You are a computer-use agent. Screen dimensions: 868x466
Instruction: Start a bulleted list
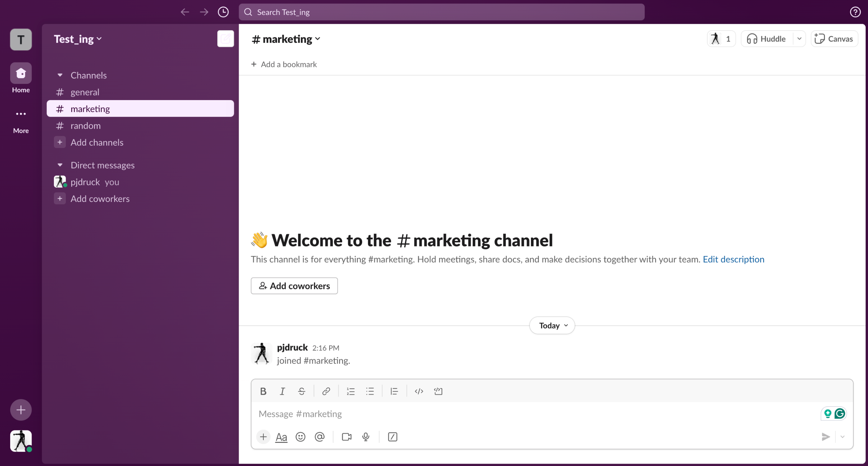370,391
